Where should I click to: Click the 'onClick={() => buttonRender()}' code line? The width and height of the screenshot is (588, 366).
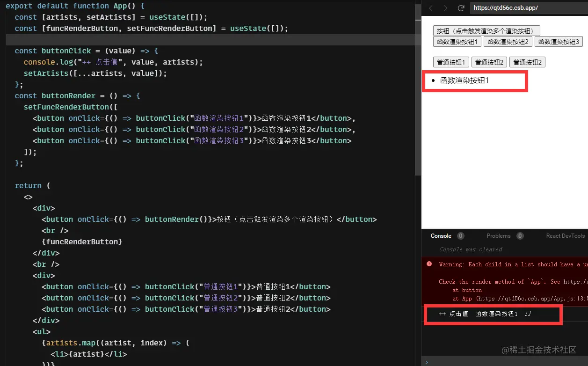click(209, 220)
